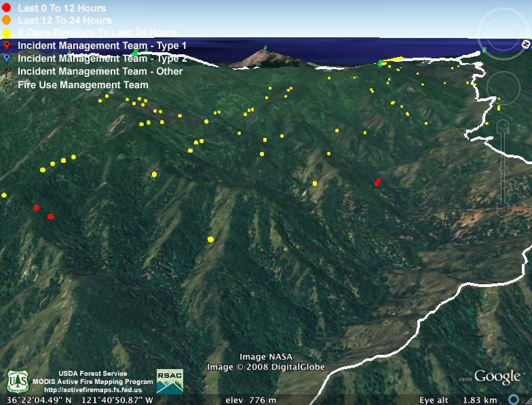
Task: Click the zoom slider handle
Action: tap(502, 168)
